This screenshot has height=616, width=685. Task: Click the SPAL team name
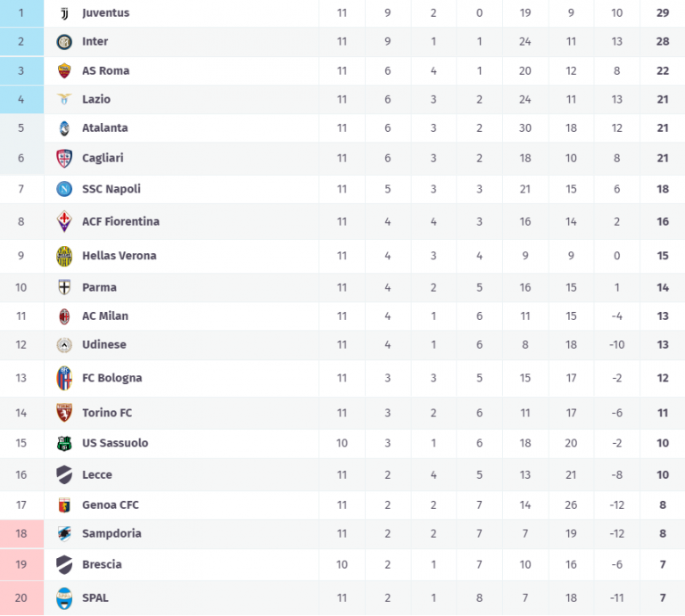point(95,597)
